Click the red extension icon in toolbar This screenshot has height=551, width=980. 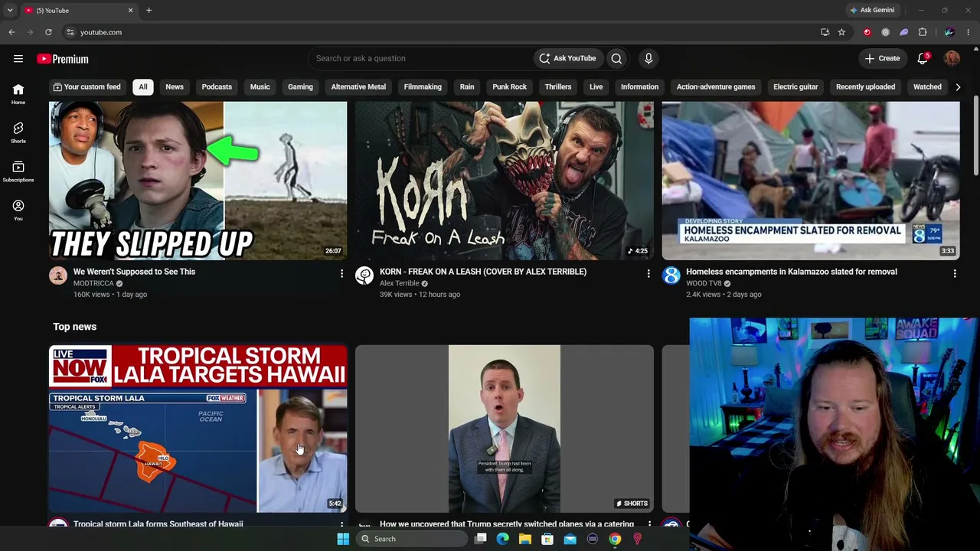tap(867, 32)
